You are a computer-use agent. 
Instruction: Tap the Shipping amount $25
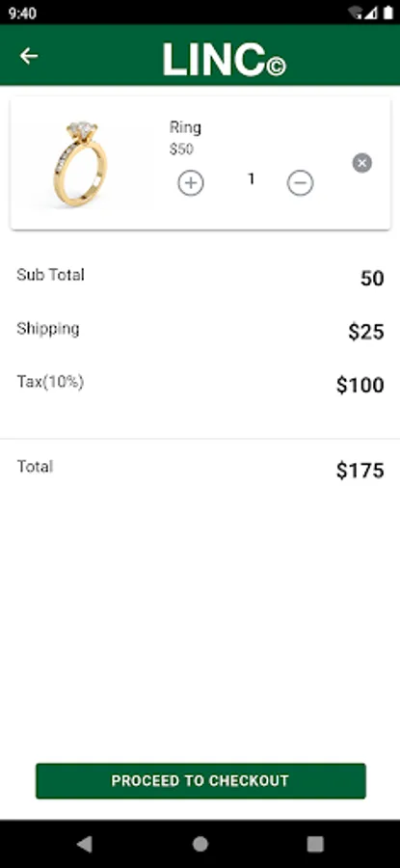366,332
